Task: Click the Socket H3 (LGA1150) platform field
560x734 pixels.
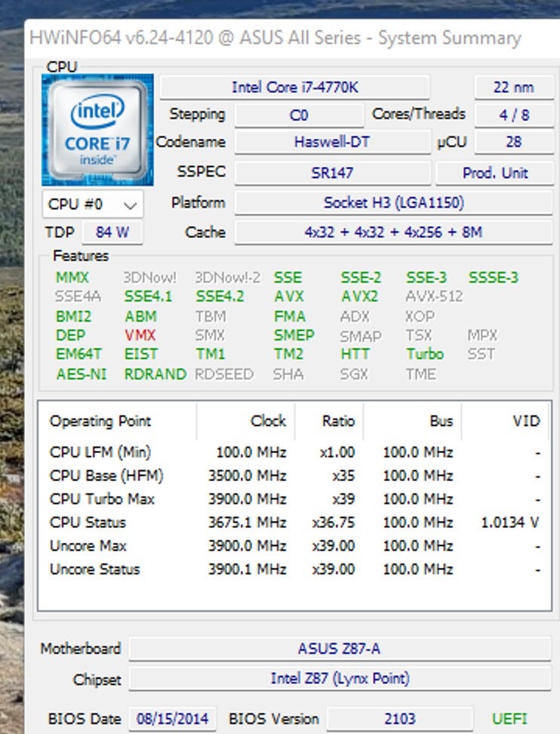Action: [393, 202]
